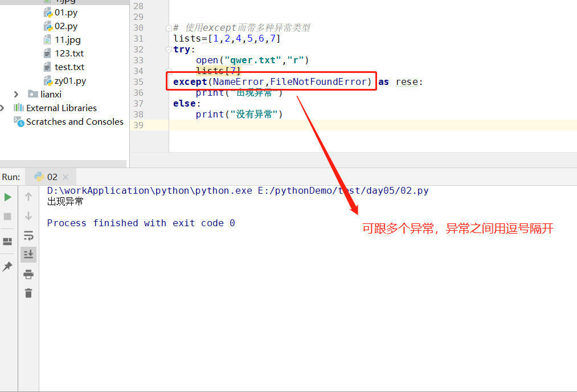
Task: Click the 02.py file path link in the console
Action: coord(343,191)
